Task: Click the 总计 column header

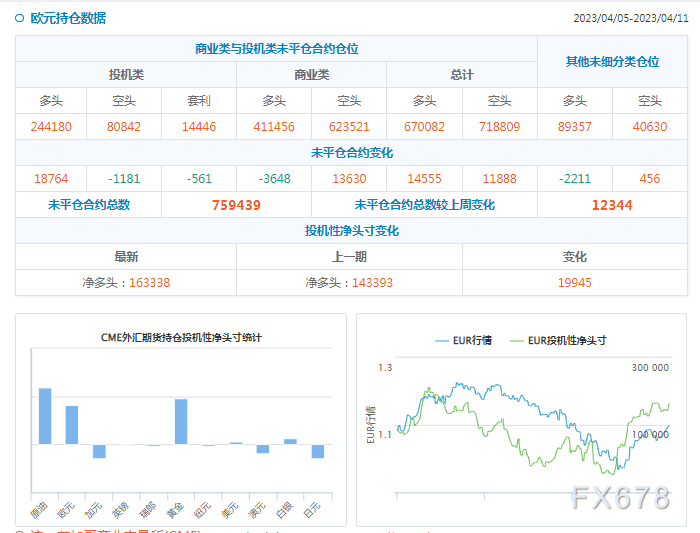Action: (x=462, y=75)
